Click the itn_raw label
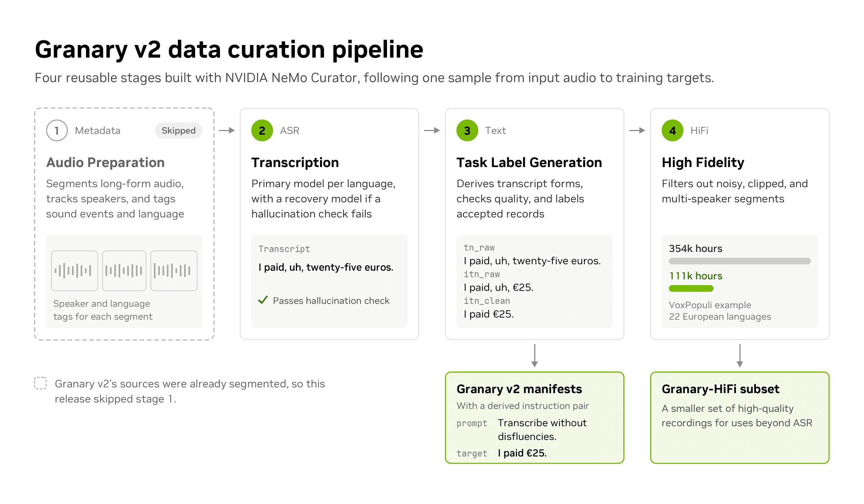 click(x=482, y=274)
